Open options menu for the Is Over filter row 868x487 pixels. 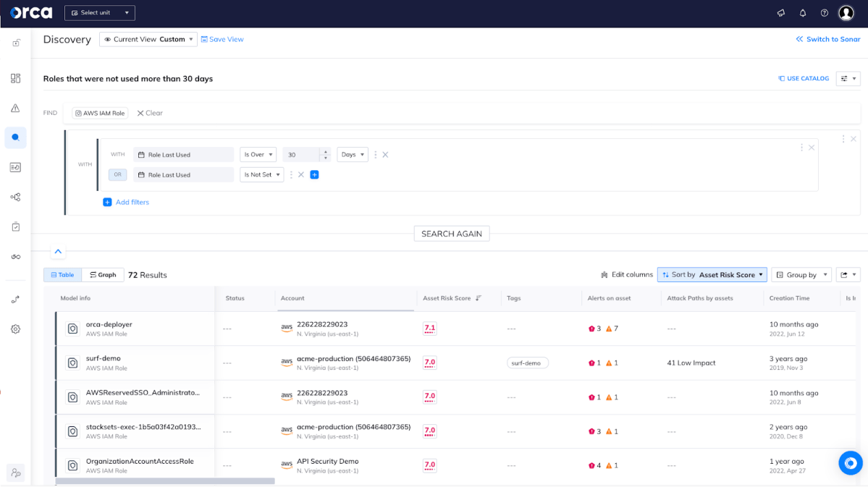pos(375,155)
